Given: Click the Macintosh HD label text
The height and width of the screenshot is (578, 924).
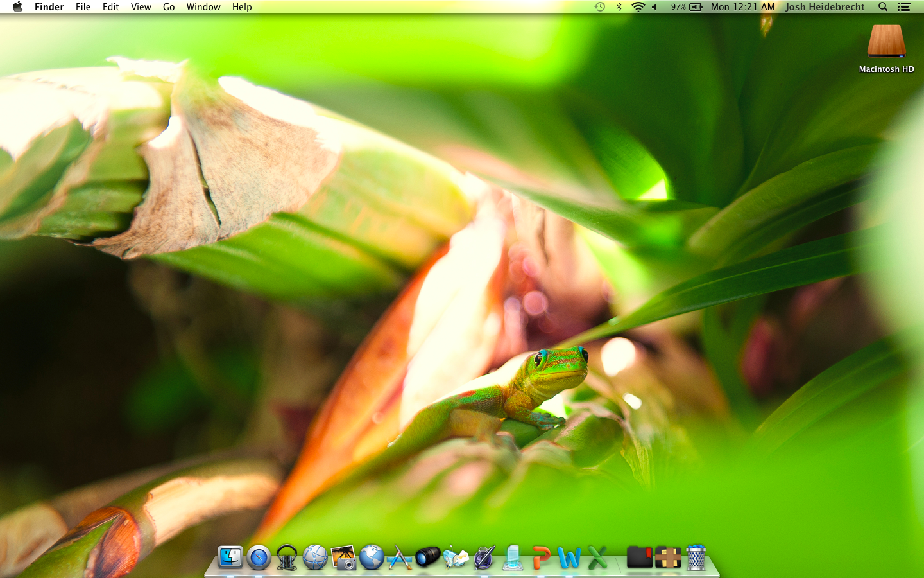Looking at the screenshot, I should click(x=886, y=69).
